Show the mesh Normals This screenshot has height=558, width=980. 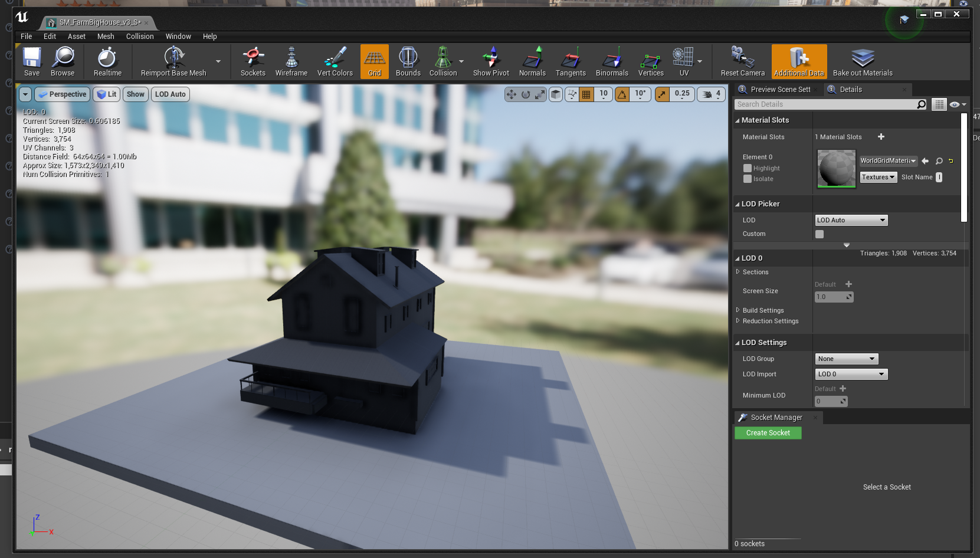532,61
